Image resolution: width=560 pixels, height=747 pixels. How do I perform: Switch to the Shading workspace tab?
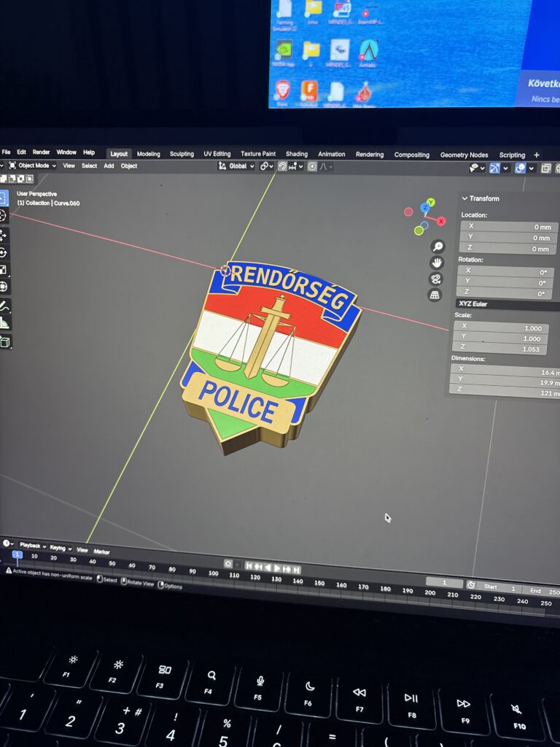coord(297,154)
